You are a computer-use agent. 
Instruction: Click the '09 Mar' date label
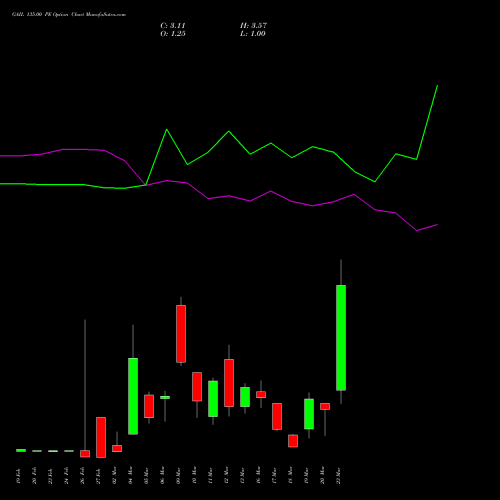178,475
